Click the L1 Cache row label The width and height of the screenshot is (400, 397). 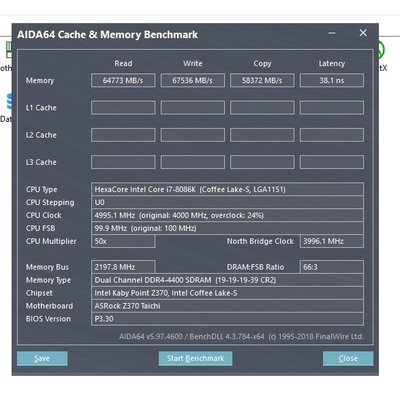click(41, 108)
